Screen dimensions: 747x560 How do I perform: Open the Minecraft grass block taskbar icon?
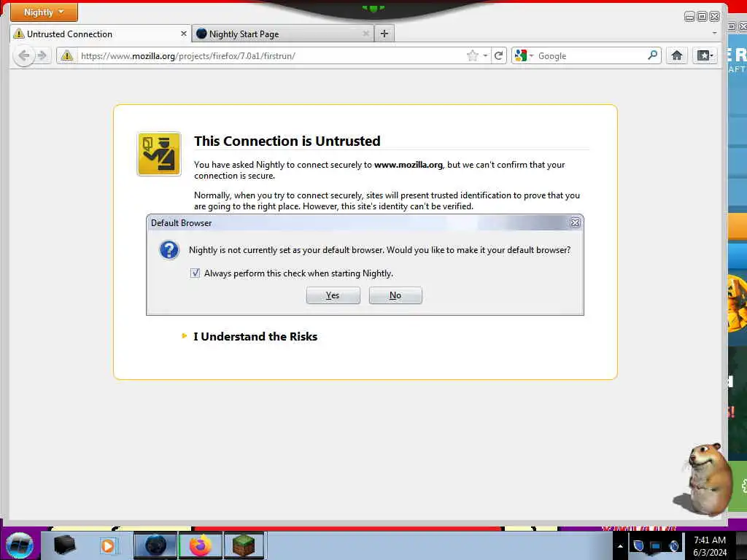click(x=244, y=545)
